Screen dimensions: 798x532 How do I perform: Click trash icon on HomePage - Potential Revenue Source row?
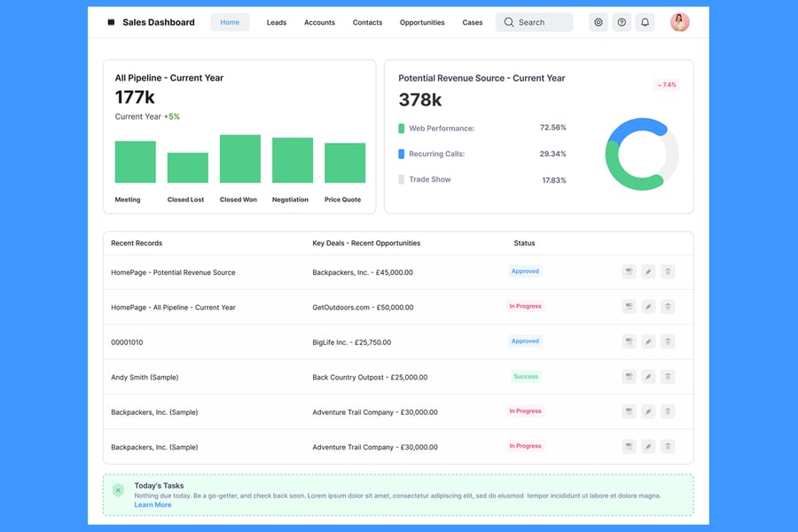click(668, 272)
